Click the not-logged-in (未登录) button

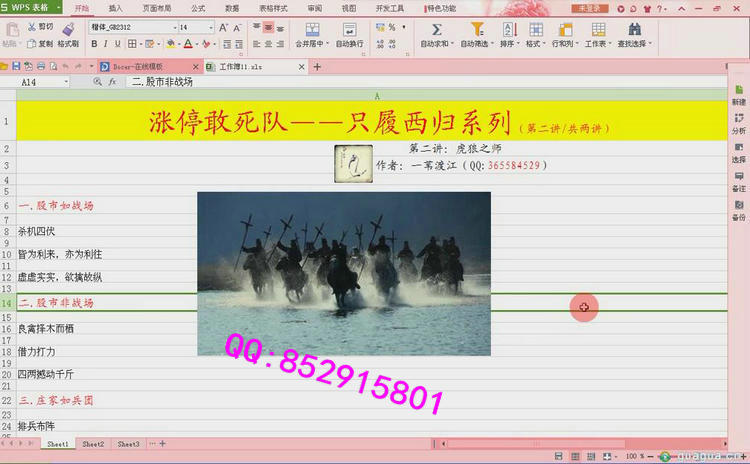pyautogui.click(x=590, y=8)
